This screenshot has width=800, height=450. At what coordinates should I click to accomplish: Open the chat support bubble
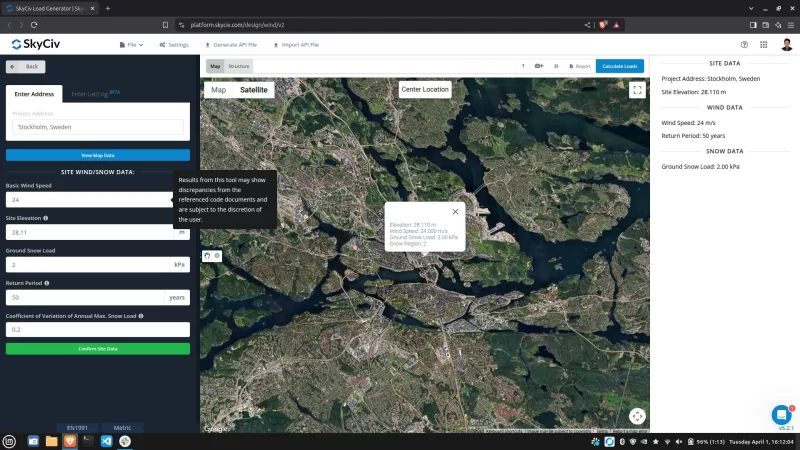tap(781, 415)
